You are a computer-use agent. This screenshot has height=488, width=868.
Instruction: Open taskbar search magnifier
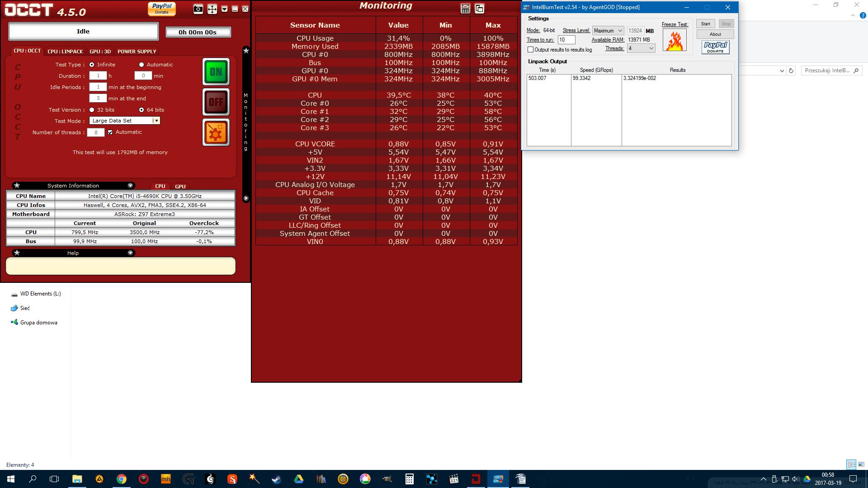pos(33,479)
